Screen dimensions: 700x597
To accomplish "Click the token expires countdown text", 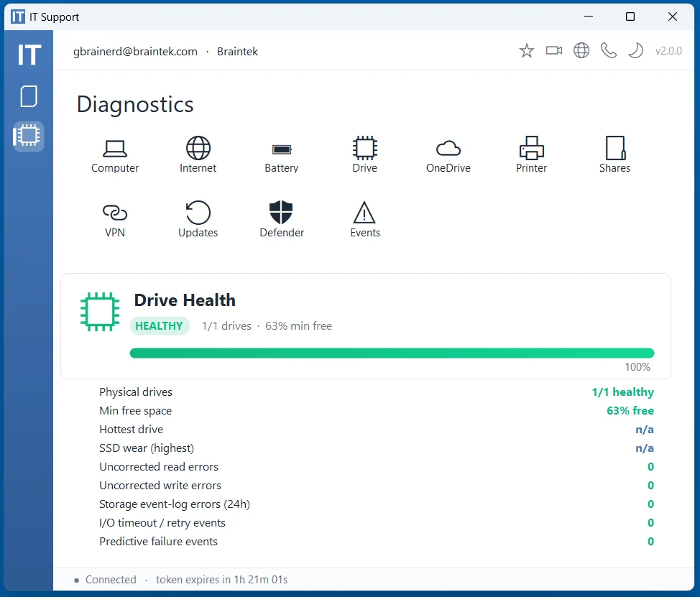I will click(x=222, y=580).
